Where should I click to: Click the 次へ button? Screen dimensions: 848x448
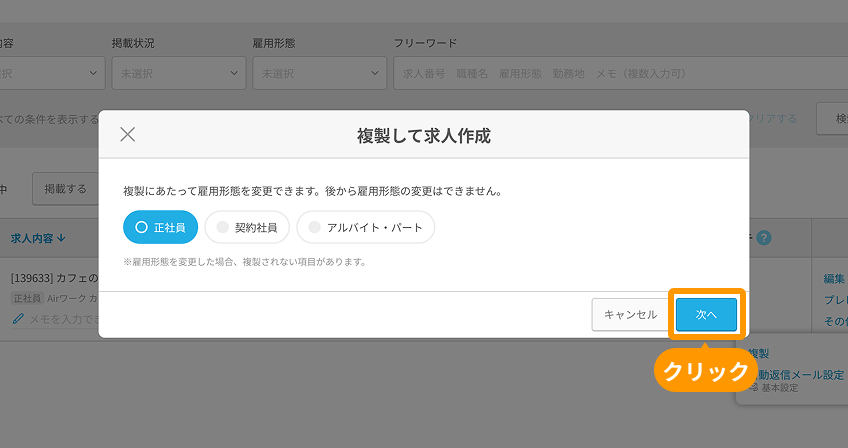click(x=706, y=314)
